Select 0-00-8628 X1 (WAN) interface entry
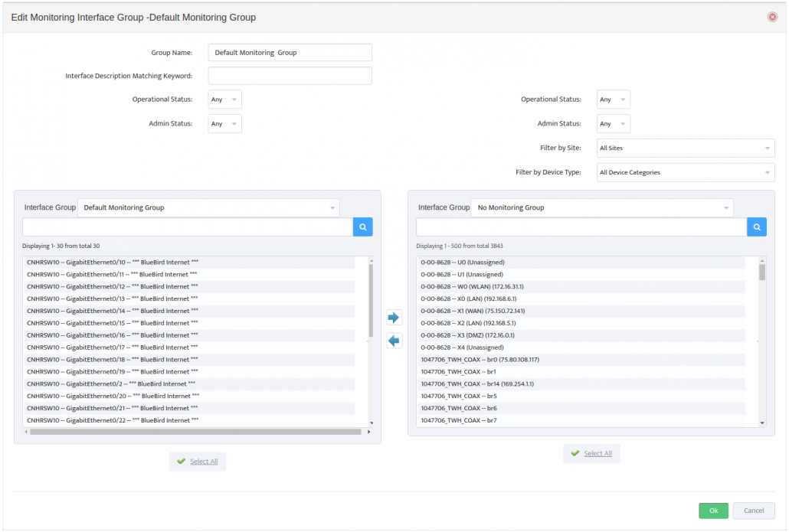 (473, 311)
